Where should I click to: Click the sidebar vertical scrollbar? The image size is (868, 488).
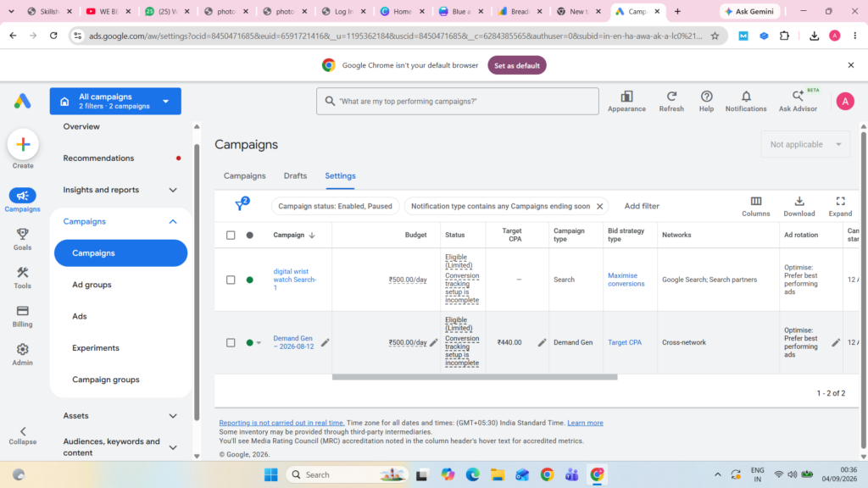coord(197,282)
